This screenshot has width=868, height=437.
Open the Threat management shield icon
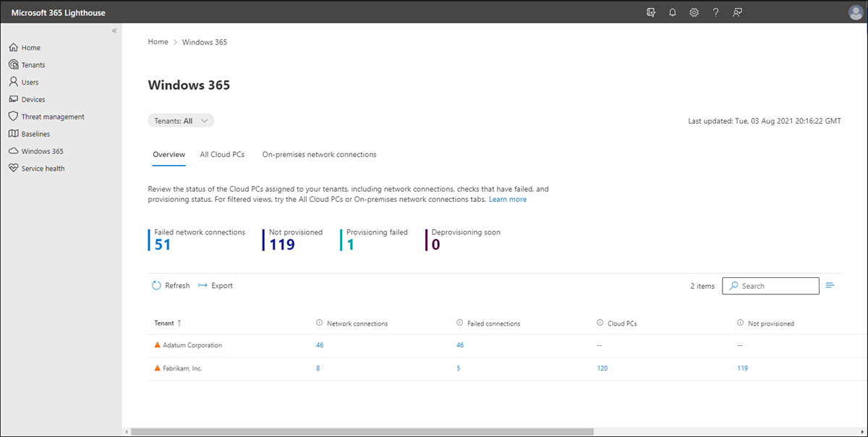click(13, 116)
